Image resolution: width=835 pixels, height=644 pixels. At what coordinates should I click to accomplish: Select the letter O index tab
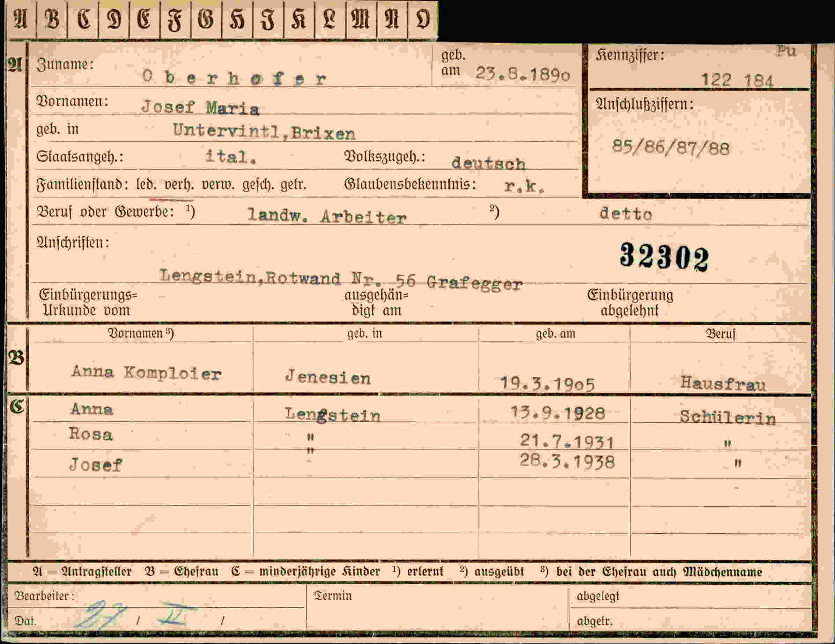[x=423, y=19]
